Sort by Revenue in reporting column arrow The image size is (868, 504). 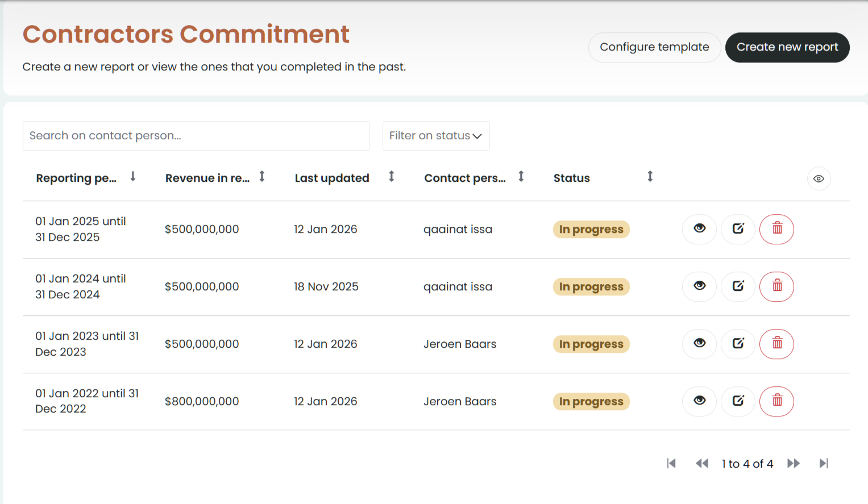(262, 177)
